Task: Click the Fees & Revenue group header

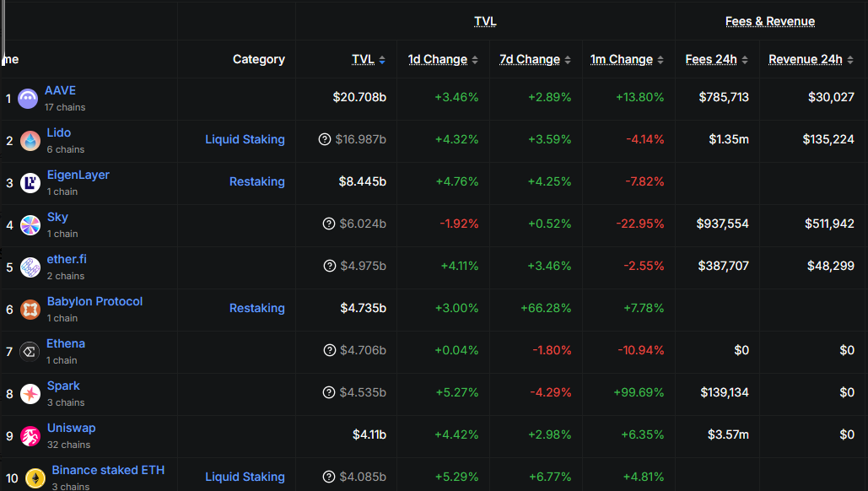Action: 770,21
